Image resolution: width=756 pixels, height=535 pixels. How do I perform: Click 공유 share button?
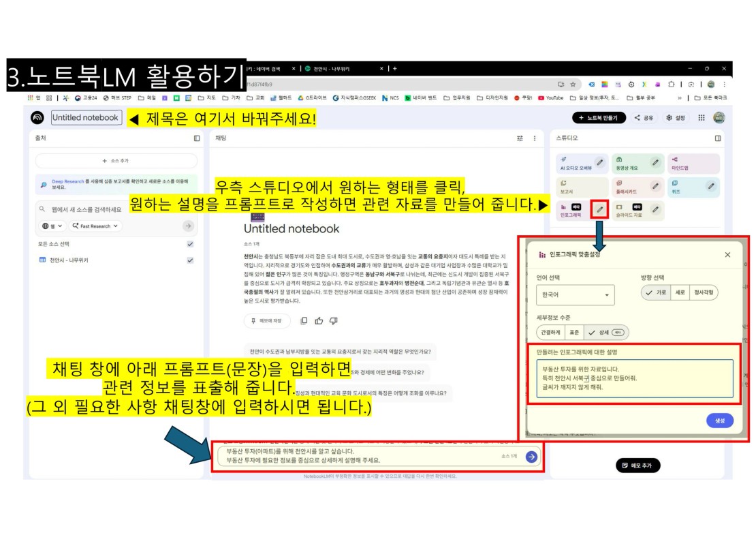coord(644,118)
